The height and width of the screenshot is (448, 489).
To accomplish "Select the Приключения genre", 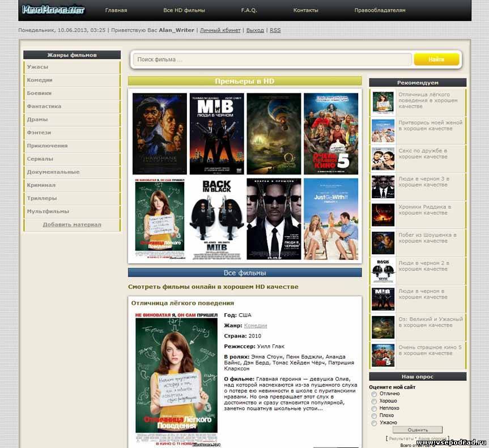I will [72, 146].
